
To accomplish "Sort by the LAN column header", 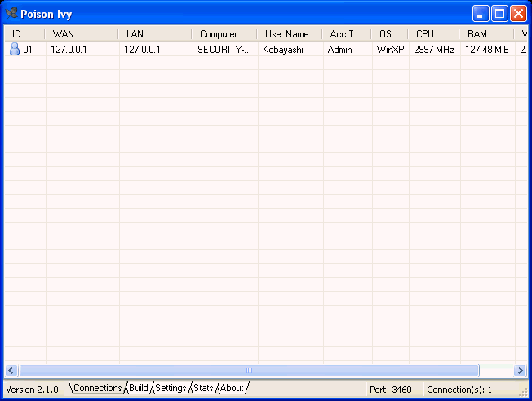I will click(155, 34).
